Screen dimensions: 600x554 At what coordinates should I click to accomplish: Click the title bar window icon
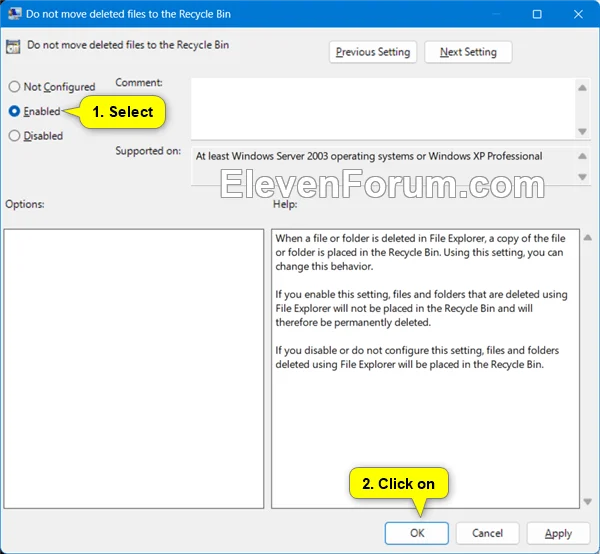click(x=15, y=14)
